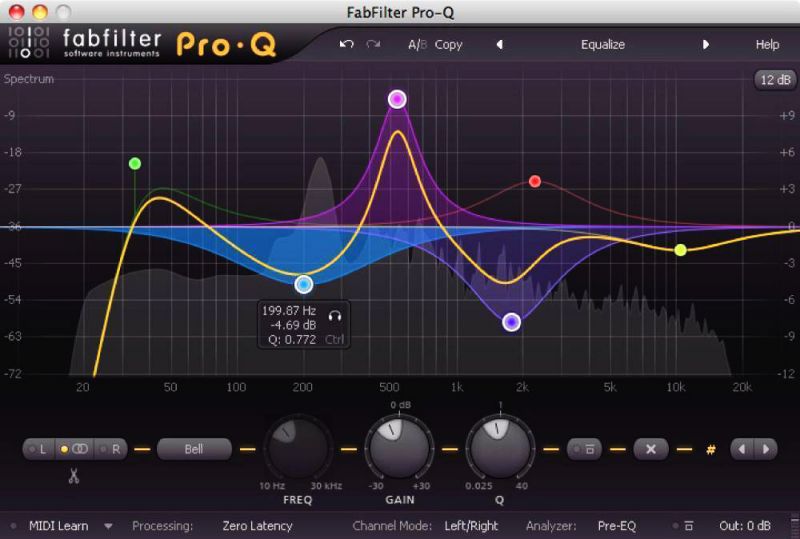Open the Left/Right channel mode menu
The image size is (800, 539).
click(471, 526)
